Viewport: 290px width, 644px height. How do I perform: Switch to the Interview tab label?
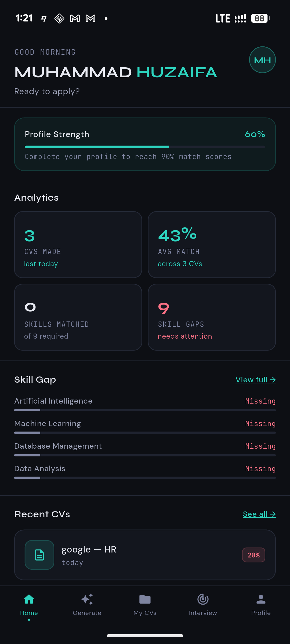[x=203, y=613]
